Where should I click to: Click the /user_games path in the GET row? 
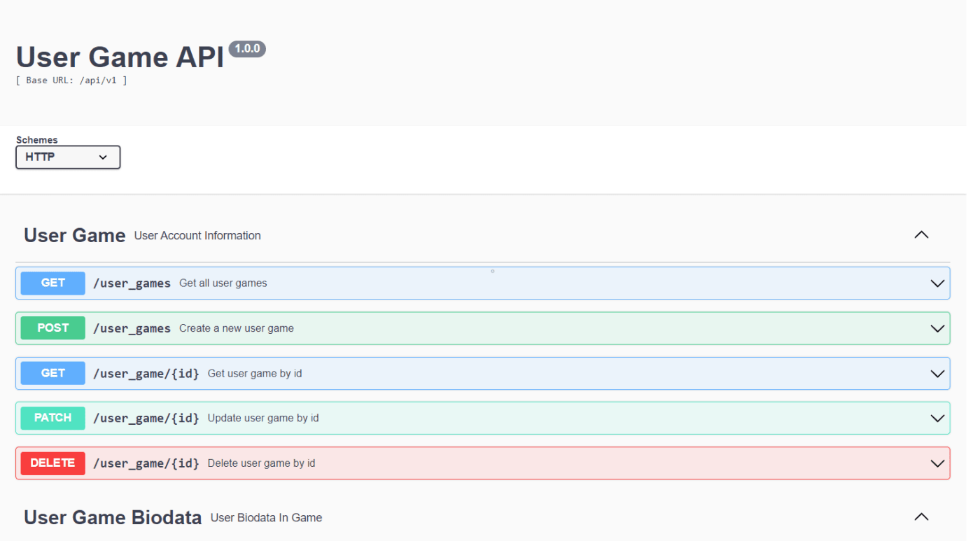coord(132,283)
